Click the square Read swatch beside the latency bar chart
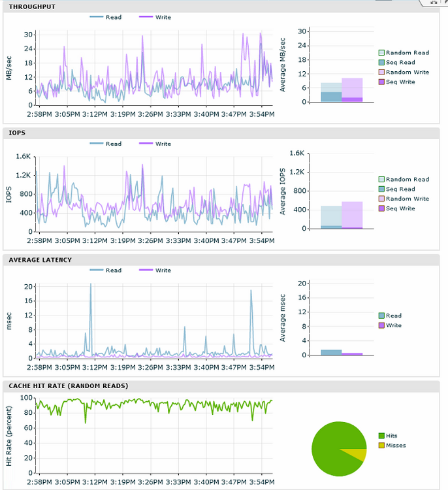The width and height of the screenshot is (448, 490). tap(381, 316)
